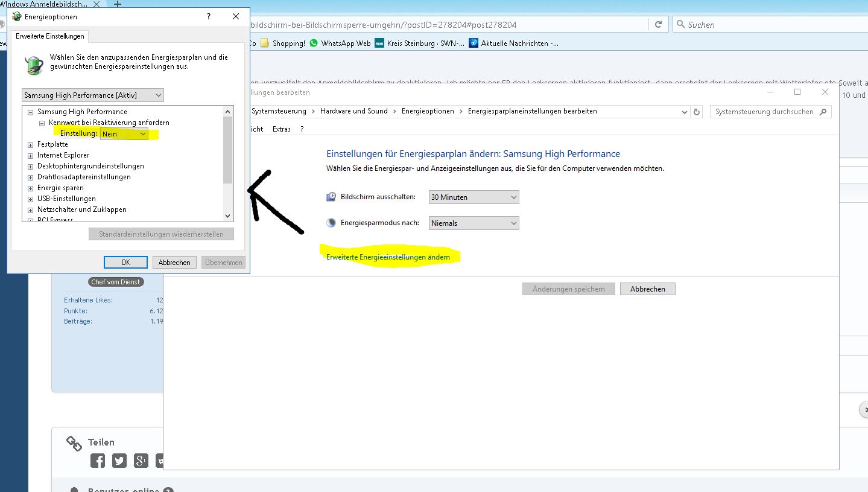Expand the USB-Einstellungen node
Image resolution: width=868 pixels, height=492 pixels.
(31, 199)
